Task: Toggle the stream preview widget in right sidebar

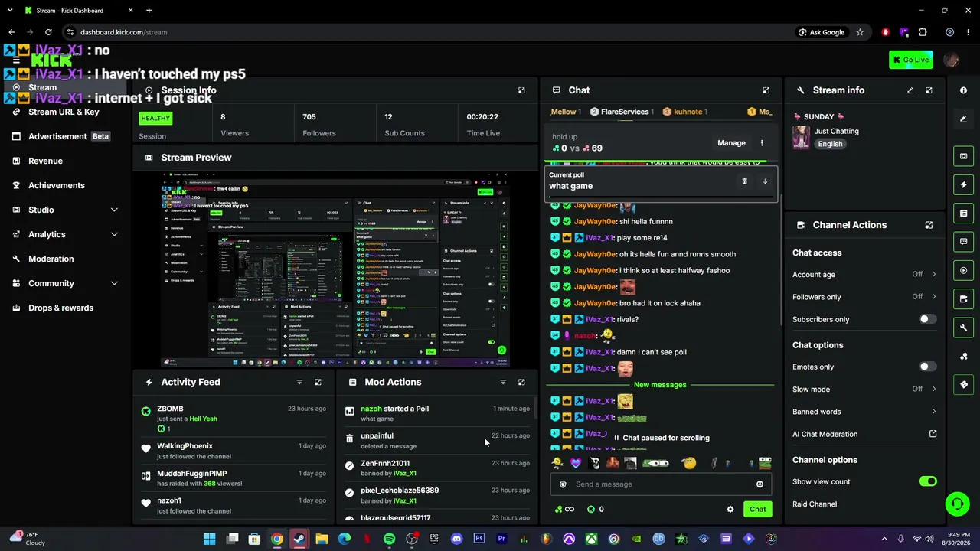Action: 964,156
